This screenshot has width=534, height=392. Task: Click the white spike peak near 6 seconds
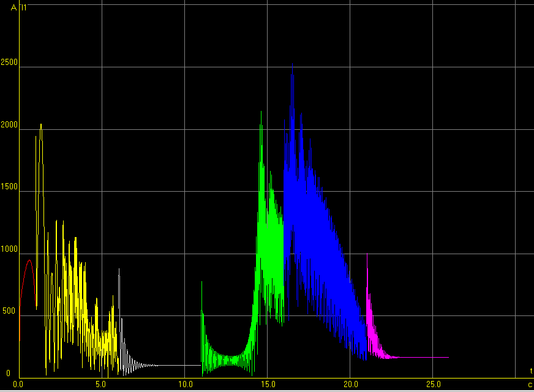(x=119, y=270)
